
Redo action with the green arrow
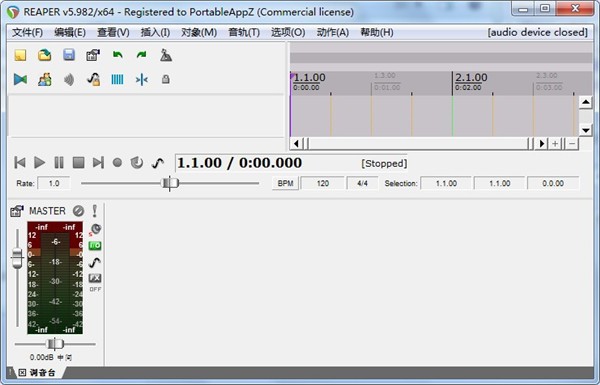tap(142, 55)
